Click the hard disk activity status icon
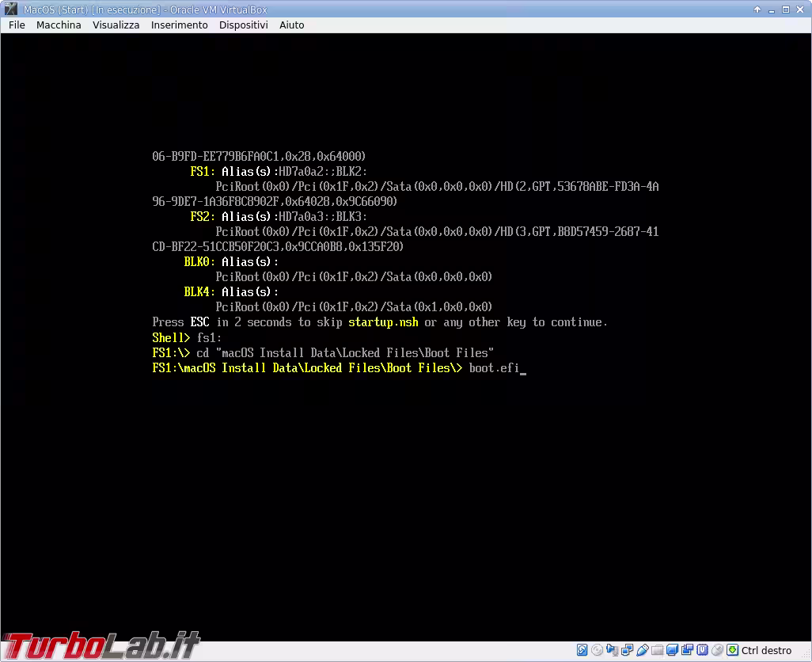The height and width of the screenshot is (662, 812). [x=582, y=650]
